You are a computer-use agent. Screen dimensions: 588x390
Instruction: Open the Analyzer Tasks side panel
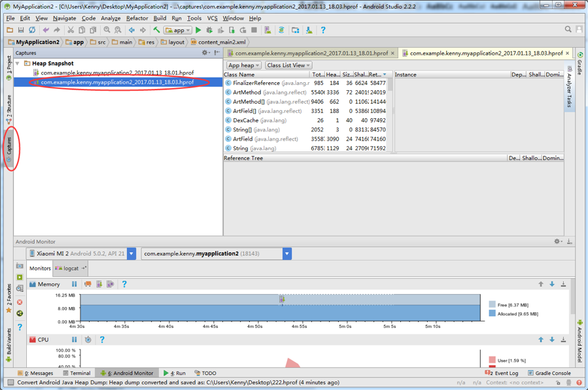tap(569, 88)
